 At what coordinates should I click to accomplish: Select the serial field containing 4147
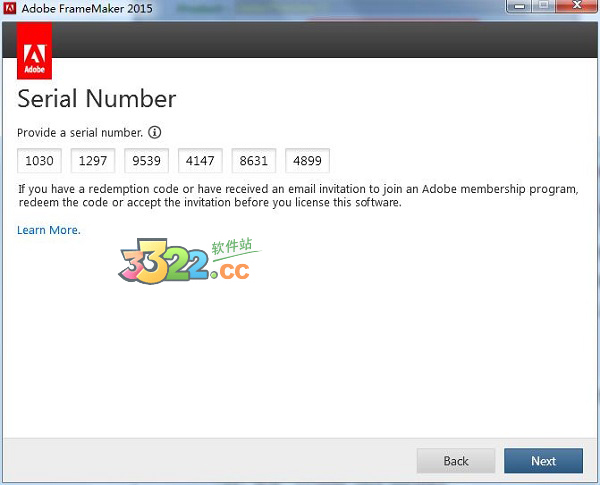click(200, 160)
